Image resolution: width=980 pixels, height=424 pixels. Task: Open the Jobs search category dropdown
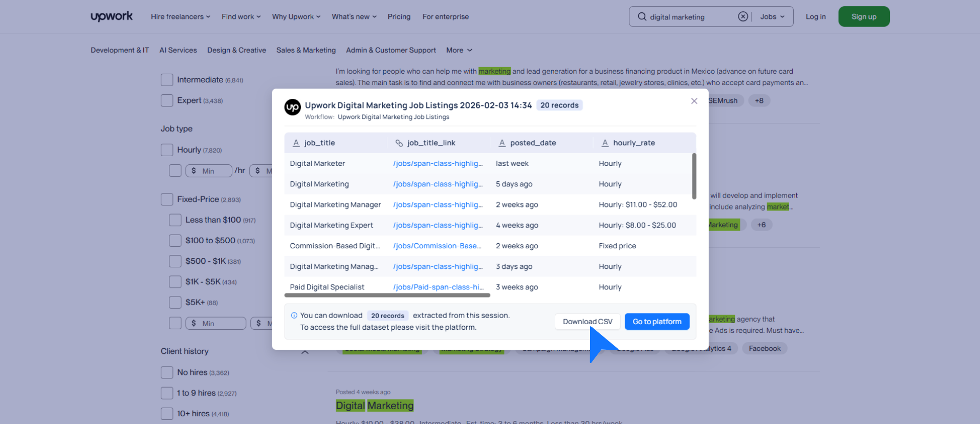772,17
